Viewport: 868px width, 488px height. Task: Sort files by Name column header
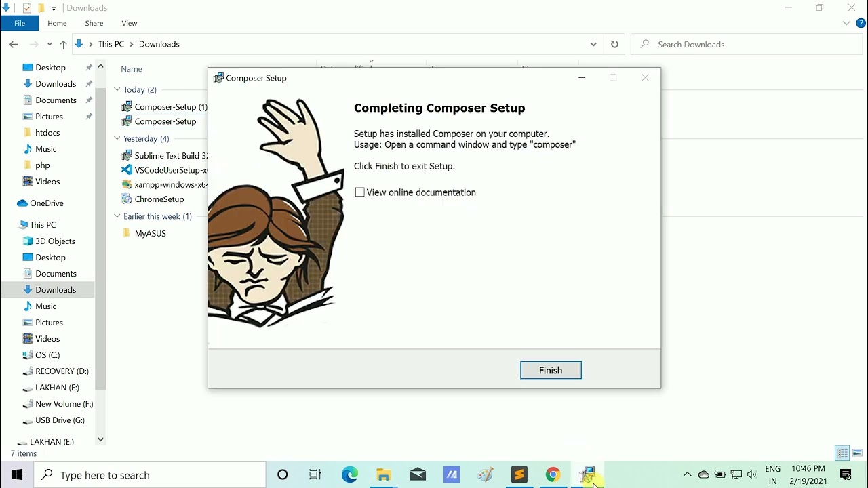(x=132, y=69)
